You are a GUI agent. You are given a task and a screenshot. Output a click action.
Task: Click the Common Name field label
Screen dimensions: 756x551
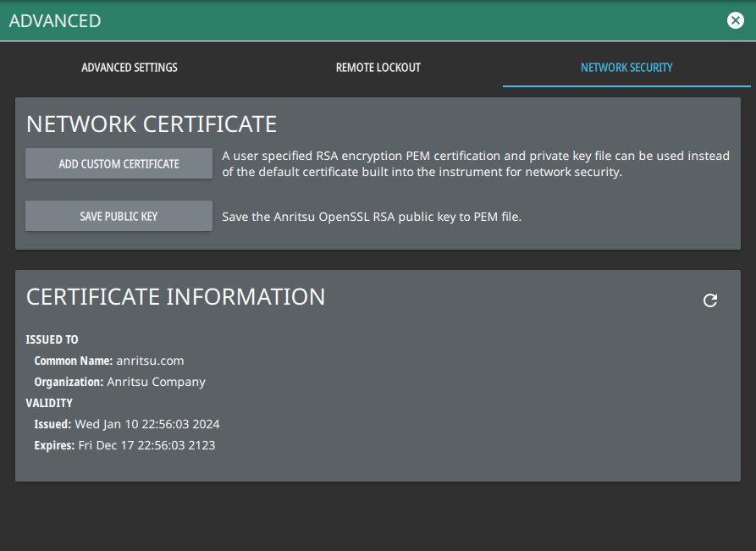click(x=73, y=361)
